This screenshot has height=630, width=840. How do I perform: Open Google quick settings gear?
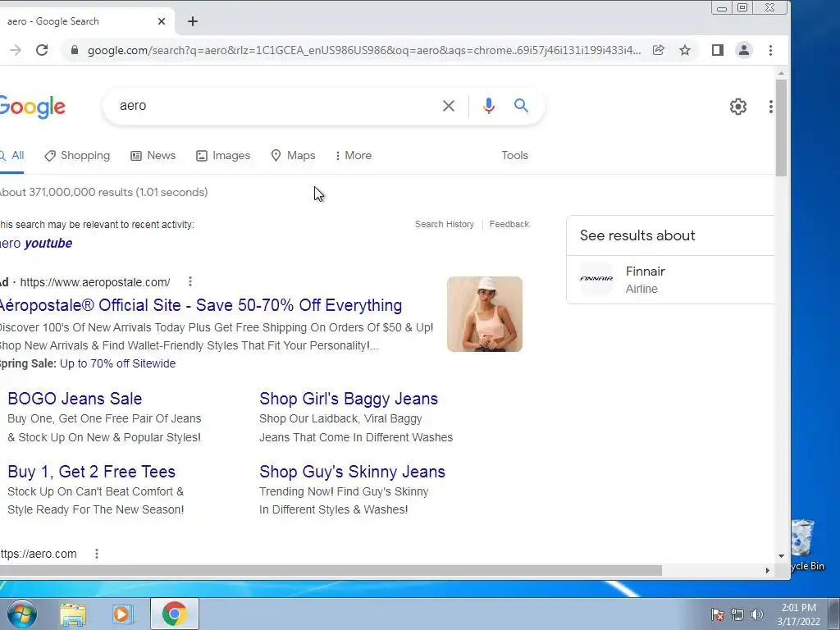pos(738,107)
